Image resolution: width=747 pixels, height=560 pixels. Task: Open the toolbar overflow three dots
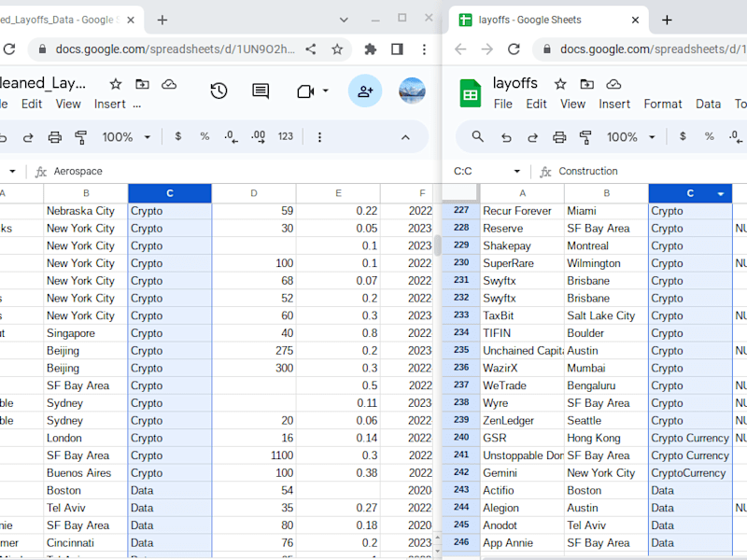[x=319, y=137]
